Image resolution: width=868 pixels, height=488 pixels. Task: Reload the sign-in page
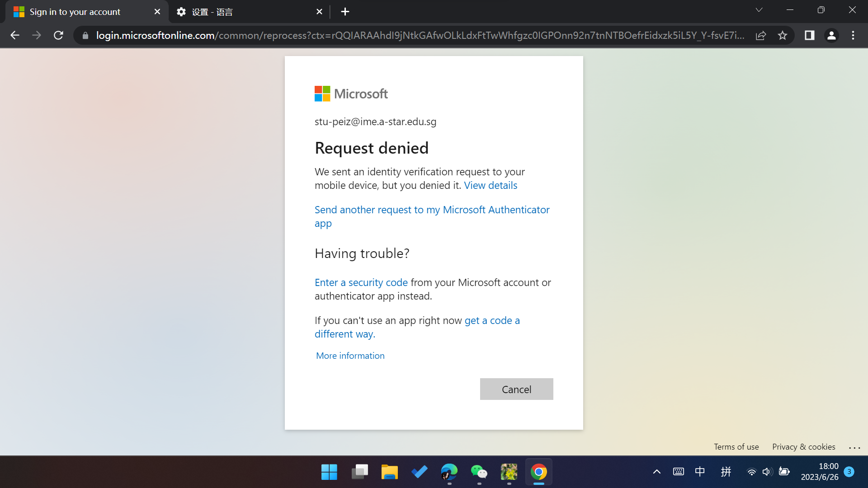58,35
